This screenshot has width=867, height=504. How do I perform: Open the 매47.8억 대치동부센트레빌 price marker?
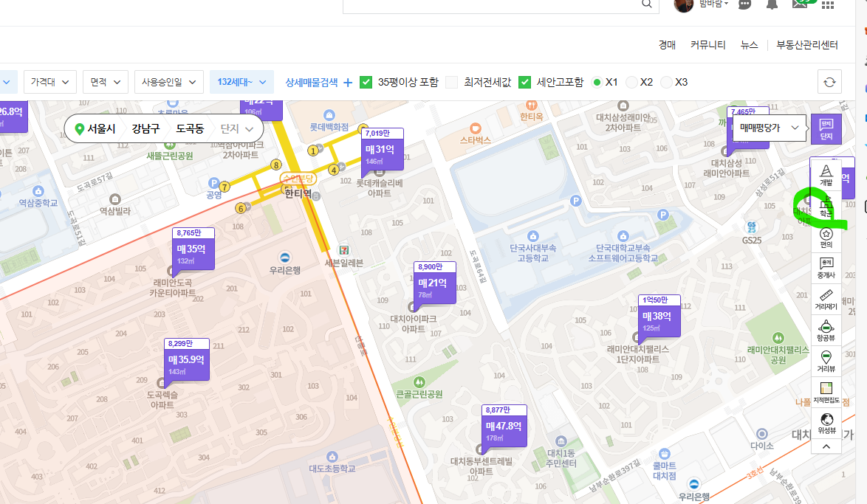point(504,426)
